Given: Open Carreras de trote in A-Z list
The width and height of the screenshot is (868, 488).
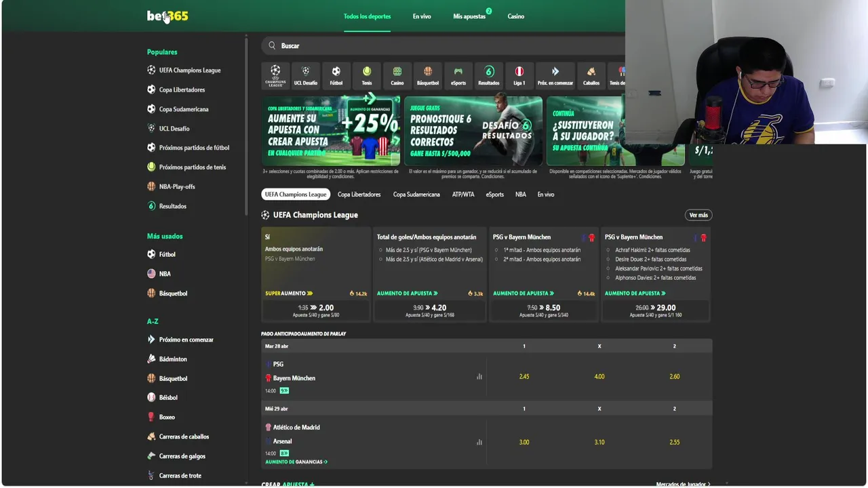Looking at the screenshot, I should point(174,475).
